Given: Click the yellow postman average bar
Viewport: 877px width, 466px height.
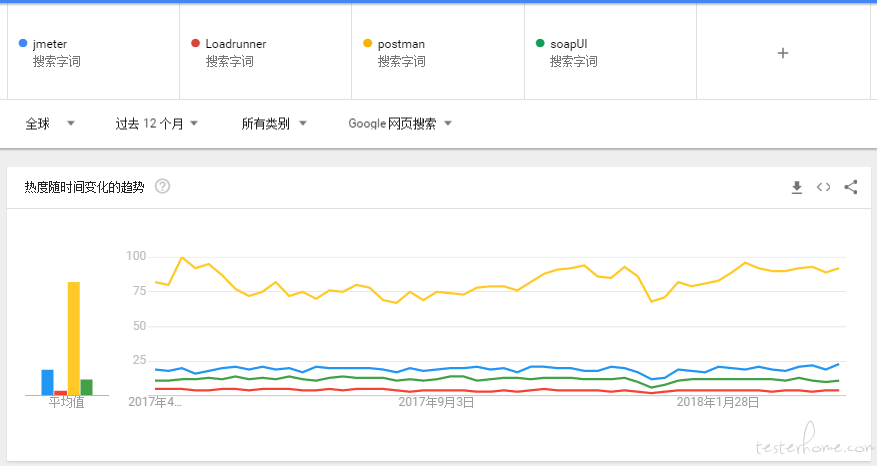Looking at the screenshot, I should (73, 338).
